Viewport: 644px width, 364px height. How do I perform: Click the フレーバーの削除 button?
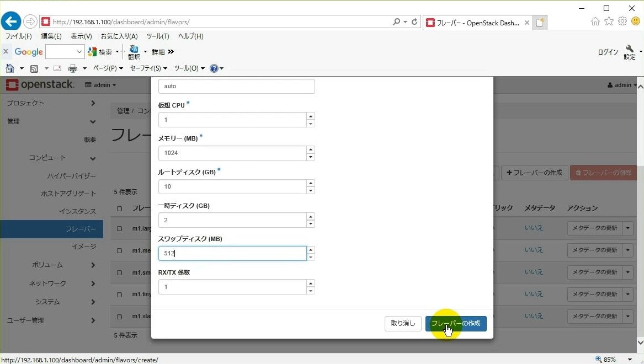point(603,173)
